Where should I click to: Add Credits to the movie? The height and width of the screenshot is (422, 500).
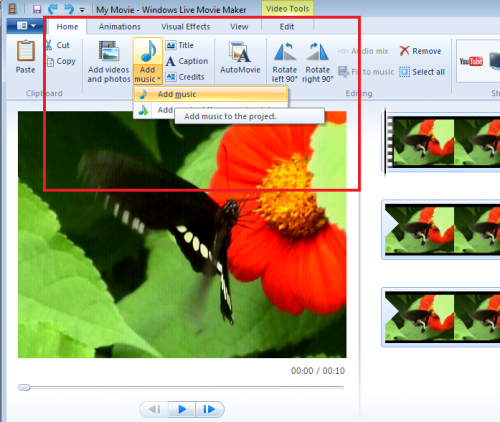click(185, 77)
